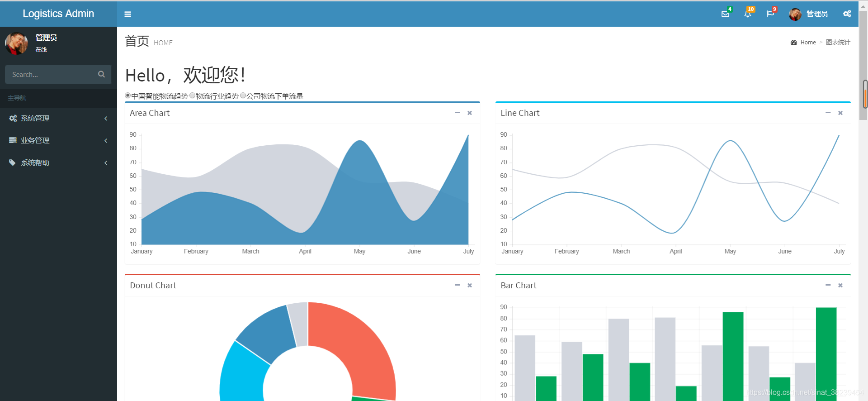Open the settings gears icon in header

click(847, 14)
